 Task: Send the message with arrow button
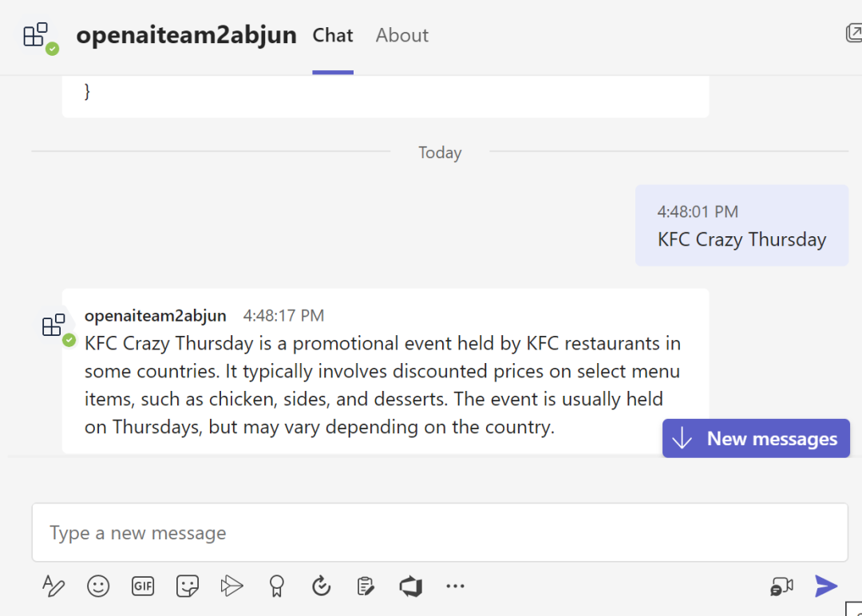(x=826, y=586)
